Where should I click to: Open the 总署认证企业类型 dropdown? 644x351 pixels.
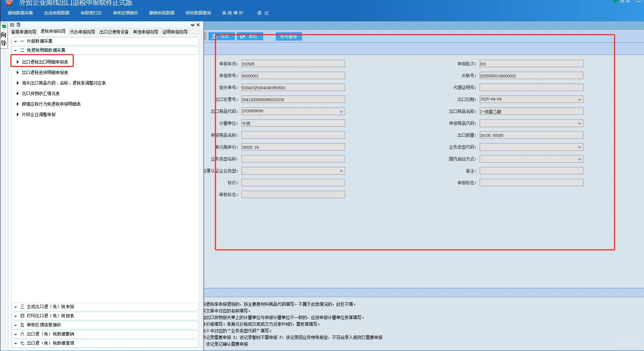click(341, 171)
